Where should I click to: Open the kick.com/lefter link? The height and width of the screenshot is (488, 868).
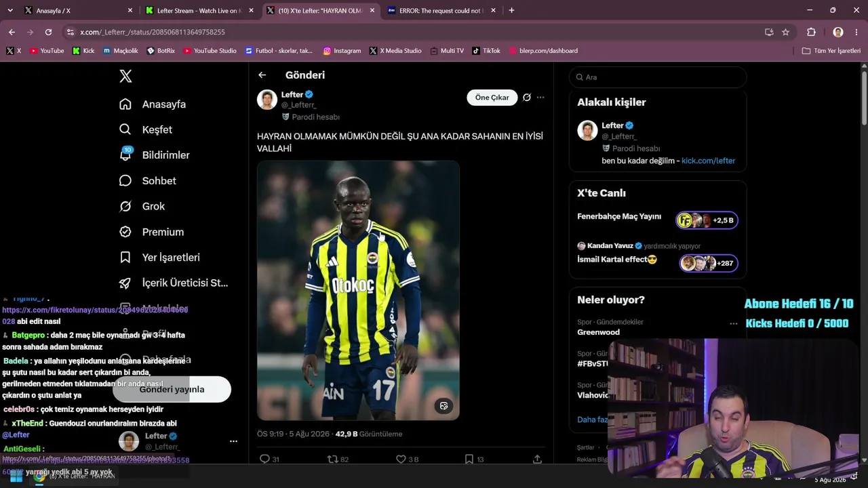pyautogui.click(x=708, y=161)
